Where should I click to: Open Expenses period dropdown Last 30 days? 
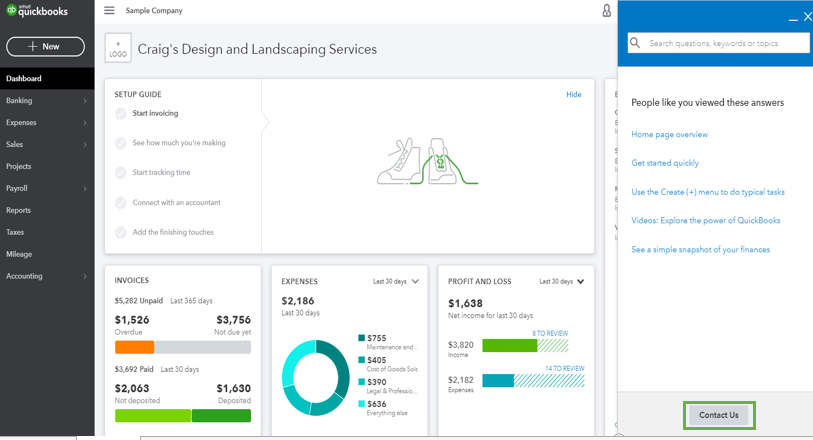tap(396, 281)
